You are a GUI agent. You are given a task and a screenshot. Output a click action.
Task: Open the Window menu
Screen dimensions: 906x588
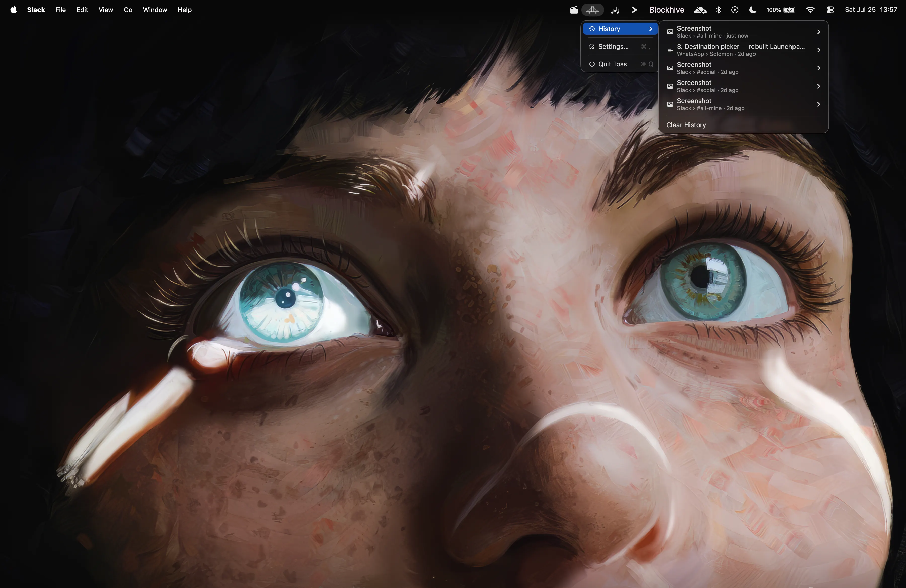coord(155,10)
